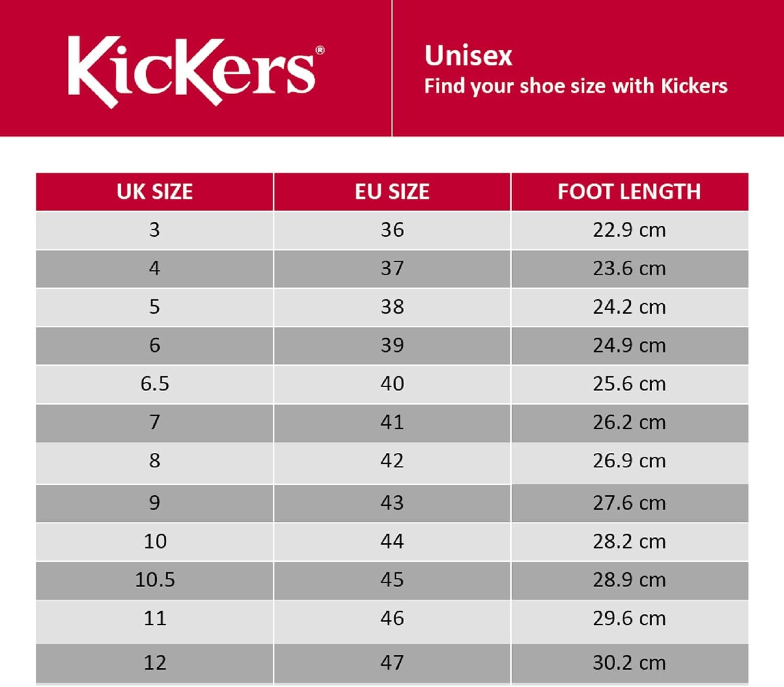Select the FOOT LENGTH column header
This screenshot has height=687, width=784.
point(629,192)
